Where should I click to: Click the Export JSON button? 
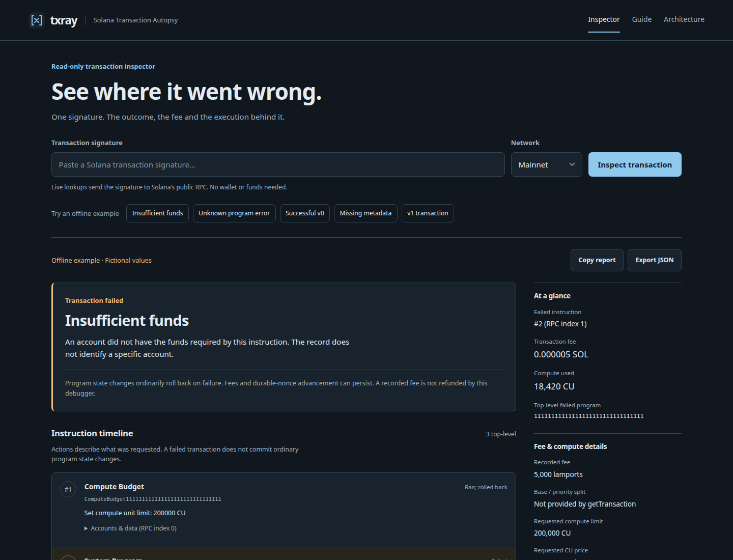[x=655, y=260]
